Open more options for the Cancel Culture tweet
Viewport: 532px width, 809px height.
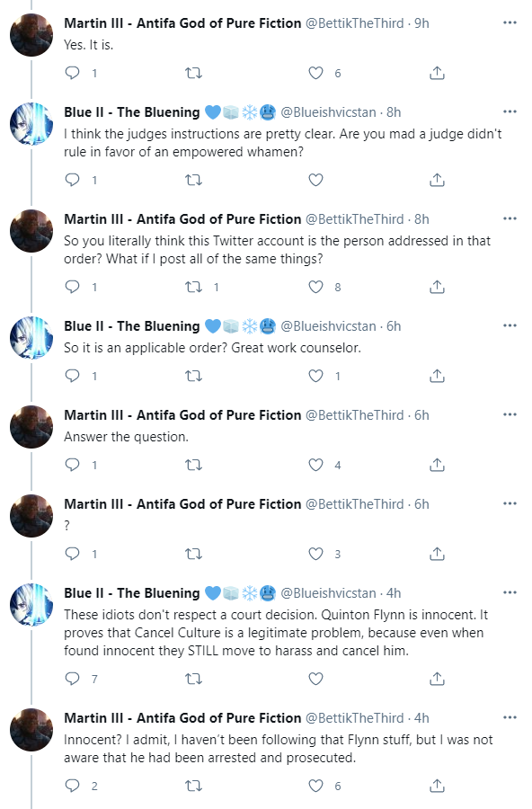(510, 592)
